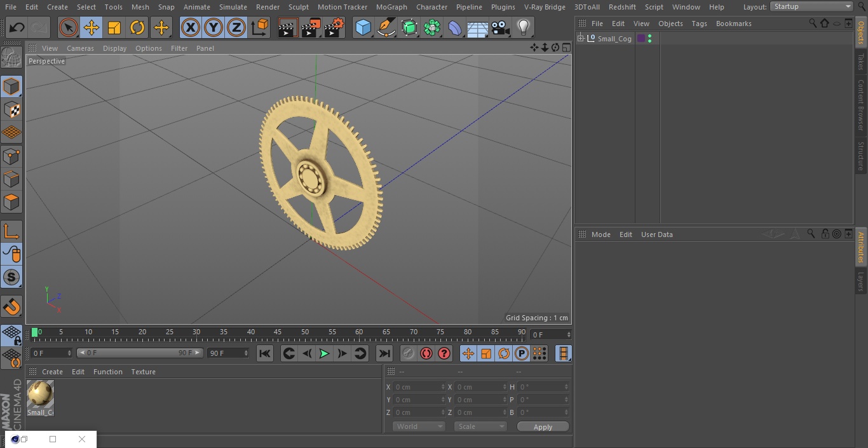This screenshot has width=868, height=448.
Task: Switch to Texture mode
Action: (11, 109)
